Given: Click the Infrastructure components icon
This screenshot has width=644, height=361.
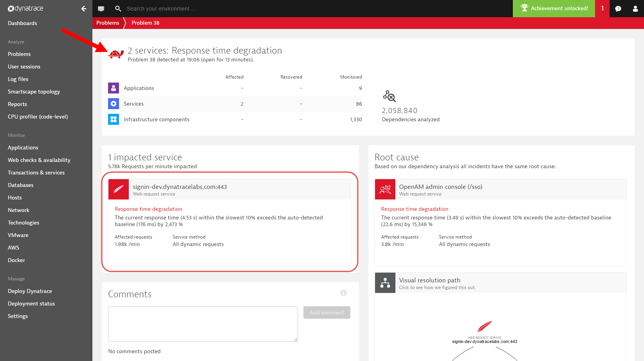Looking at the screenshot, I should coord(114,119).
